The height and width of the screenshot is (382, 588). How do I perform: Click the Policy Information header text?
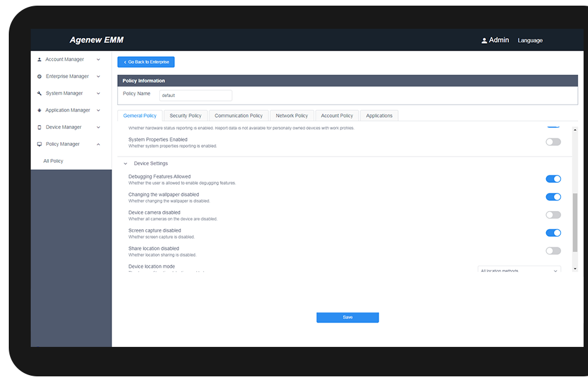tap(144, 81)
